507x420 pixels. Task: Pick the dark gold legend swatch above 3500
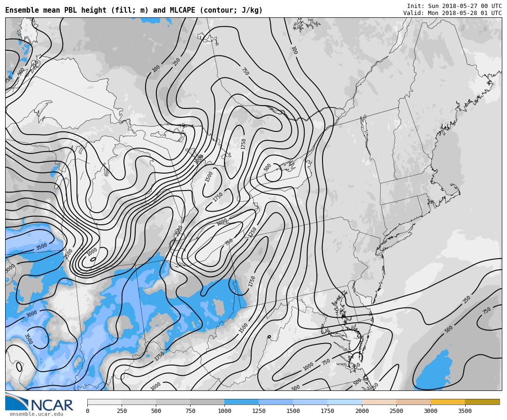482,402
